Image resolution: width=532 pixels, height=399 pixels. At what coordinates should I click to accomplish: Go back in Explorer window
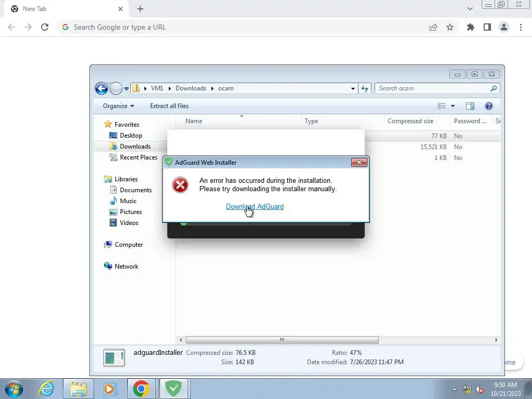101,88
